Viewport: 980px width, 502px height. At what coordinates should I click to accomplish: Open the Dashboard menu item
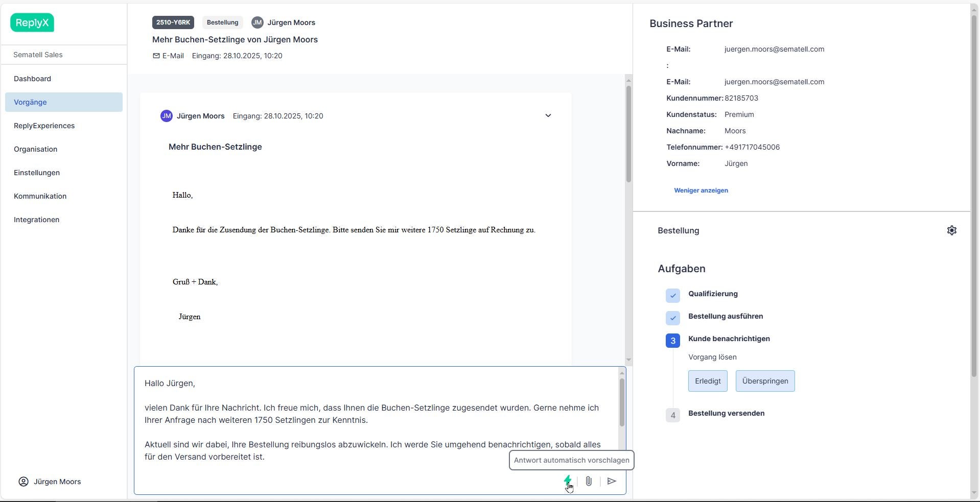[x=64, y=79]
